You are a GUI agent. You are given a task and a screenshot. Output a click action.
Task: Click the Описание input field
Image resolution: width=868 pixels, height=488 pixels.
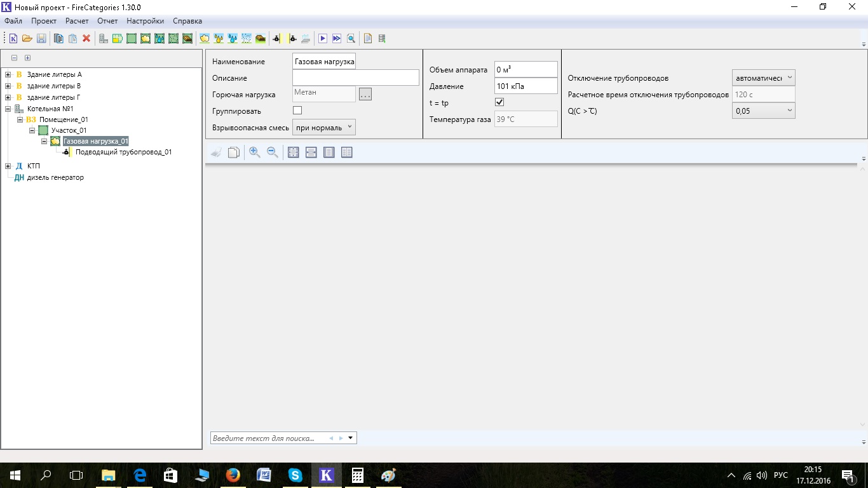pos(356,78)
